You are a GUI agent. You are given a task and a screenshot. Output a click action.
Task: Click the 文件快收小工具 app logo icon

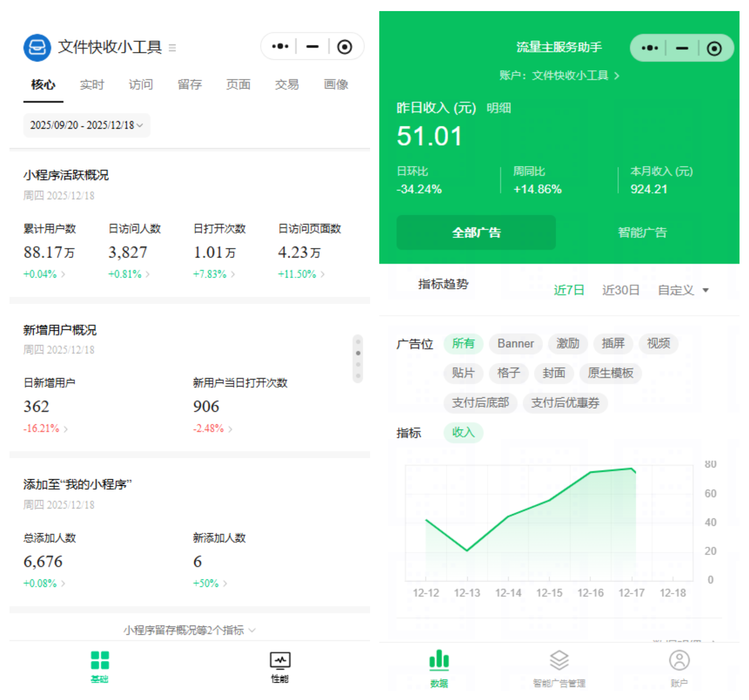coord(37,47)
